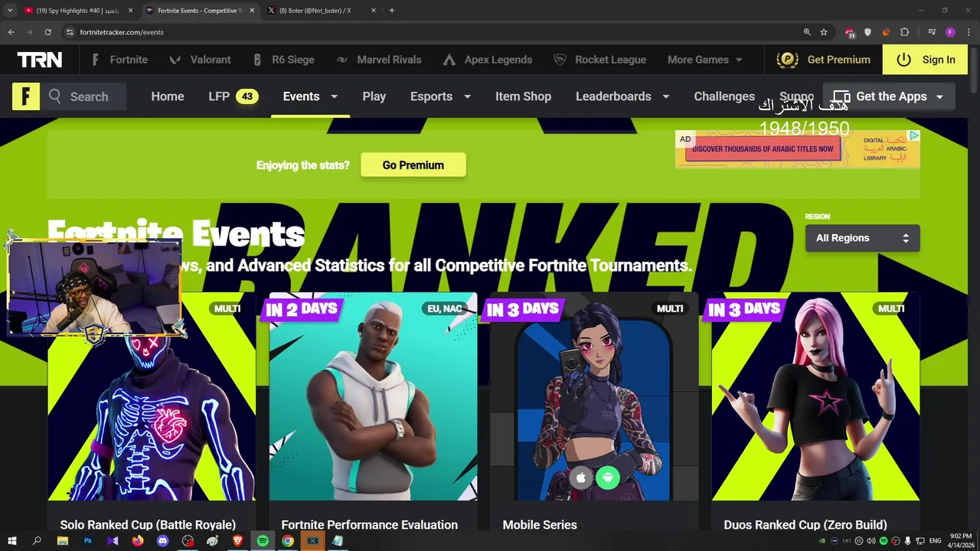Close the Fortnite Events tab
The height and width of the screenshot is (551, 980).
(252, 11)
